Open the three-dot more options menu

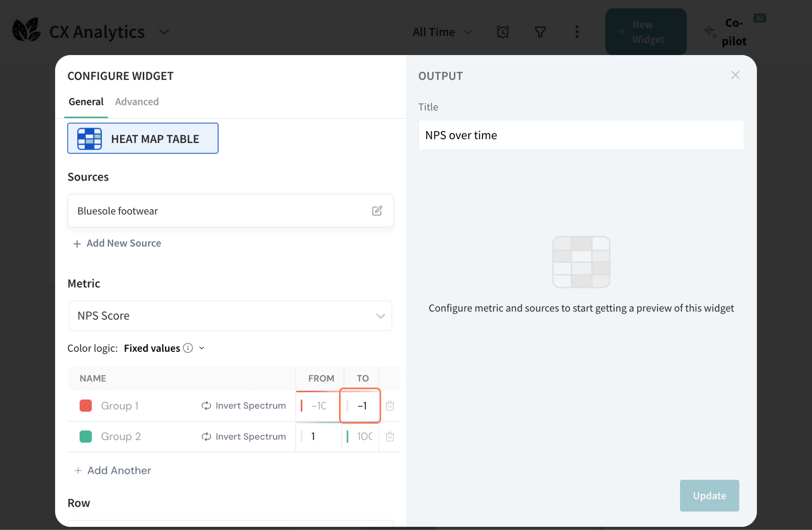click(577, 32)
